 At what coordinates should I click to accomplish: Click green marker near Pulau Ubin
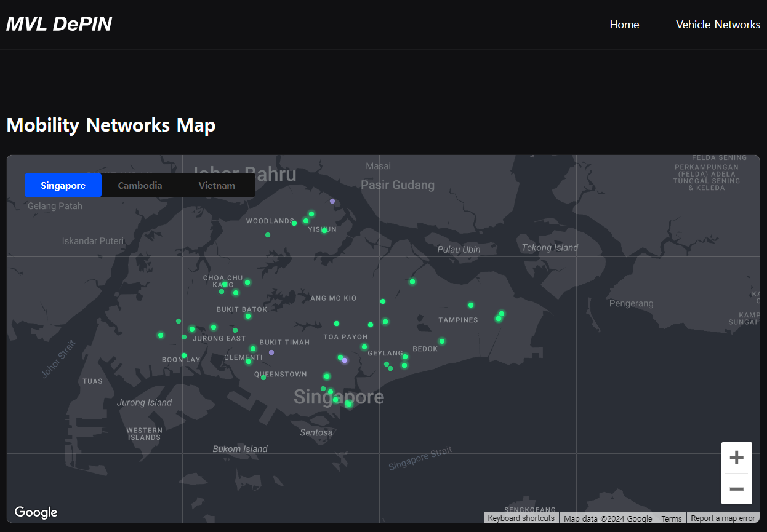pos(412,282)
